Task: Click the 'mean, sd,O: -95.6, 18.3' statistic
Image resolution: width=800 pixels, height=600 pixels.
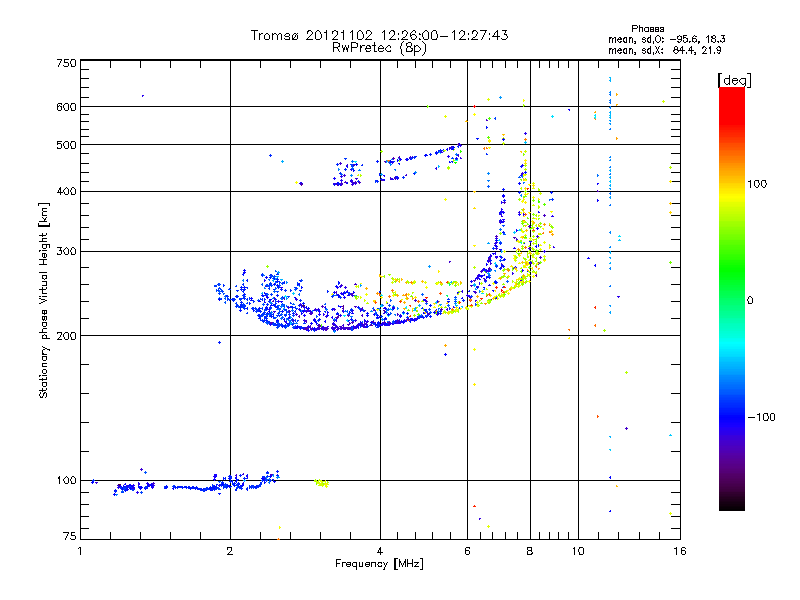Action: point(666,39)
